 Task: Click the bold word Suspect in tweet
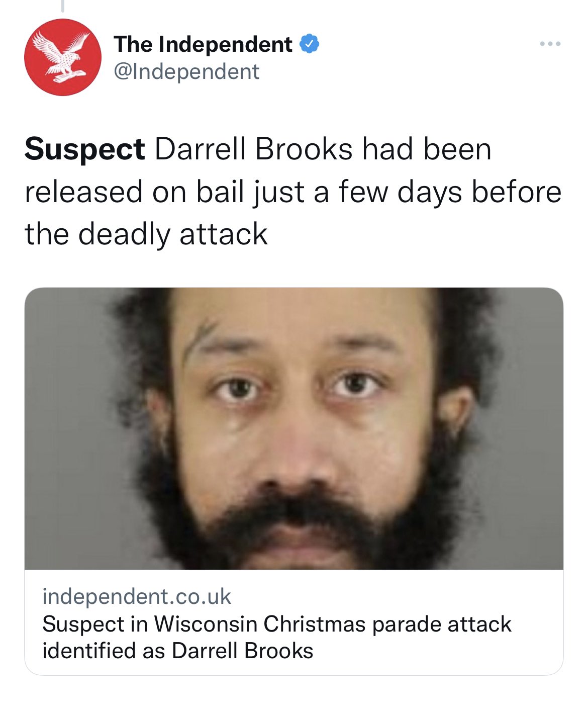84,149
